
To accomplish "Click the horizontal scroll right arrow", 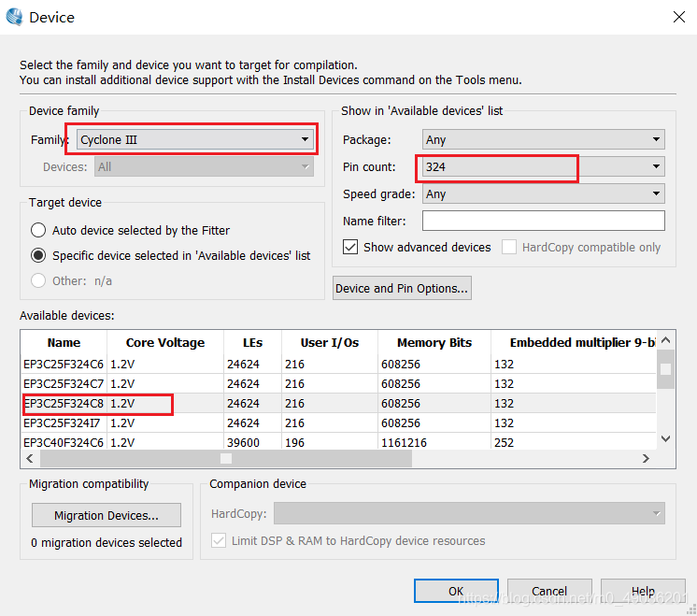I will pyautogui.click(x=646, y=459).
